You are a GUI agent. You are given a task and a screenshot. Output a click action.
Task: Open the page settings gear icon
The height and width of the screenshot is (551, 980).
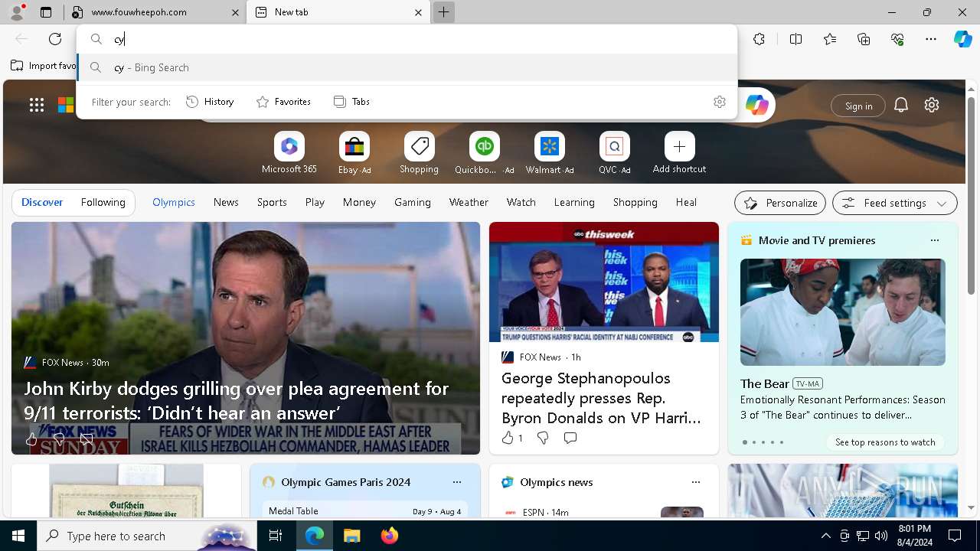[932, 106]
